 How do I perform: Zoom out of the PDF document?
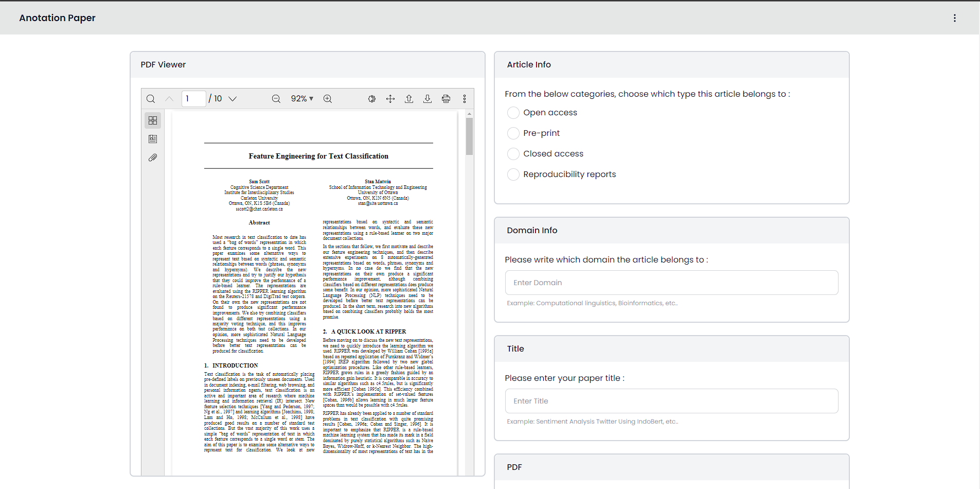[276, 98]
